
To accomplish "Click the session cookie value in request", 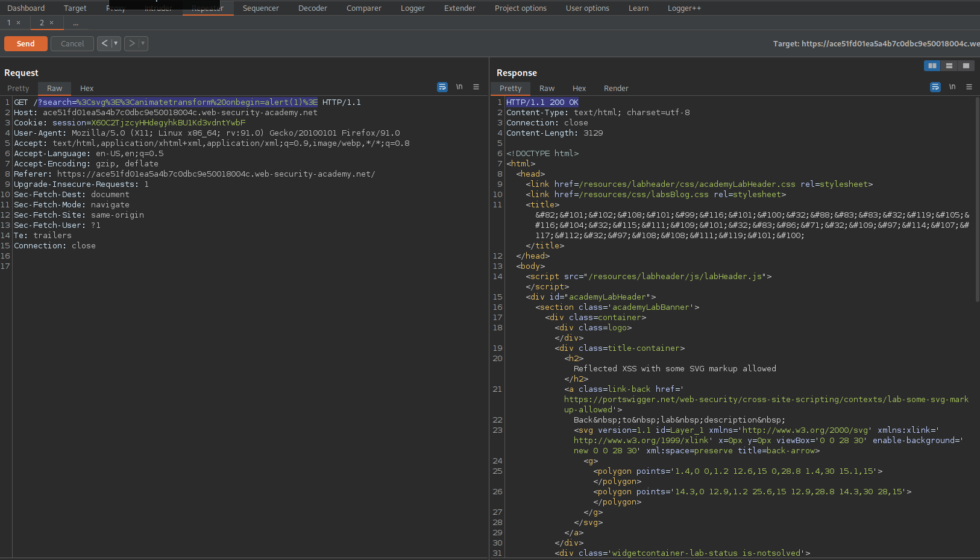I will 168,123.
